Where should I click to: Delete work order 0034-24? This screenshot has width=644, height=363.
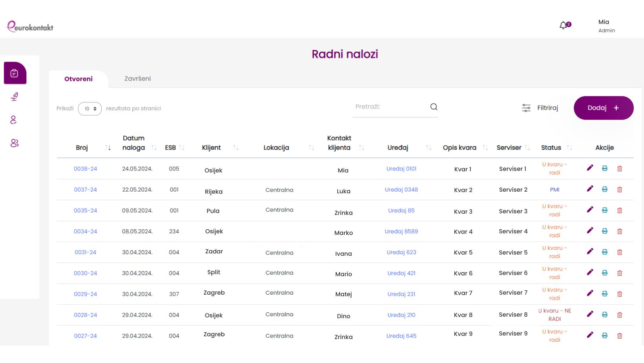click(x=620, y=231)
